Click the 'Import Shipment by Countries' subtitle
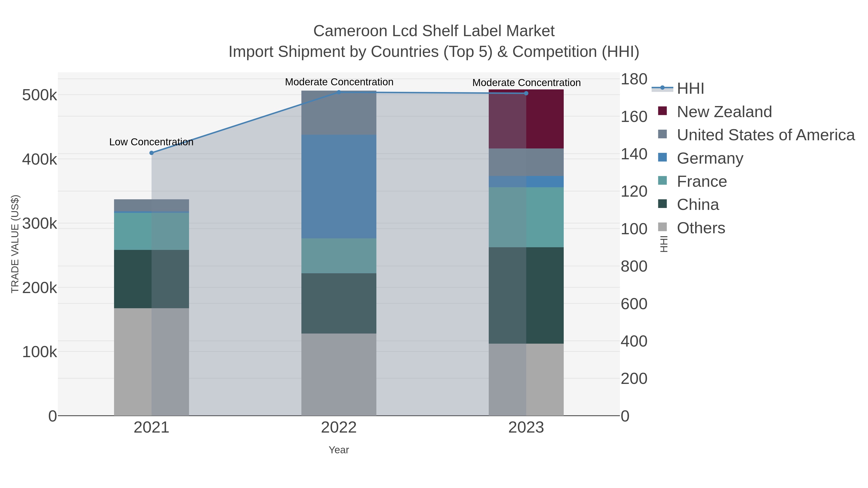The image size is (868, 488). click(x=434, y=52)
